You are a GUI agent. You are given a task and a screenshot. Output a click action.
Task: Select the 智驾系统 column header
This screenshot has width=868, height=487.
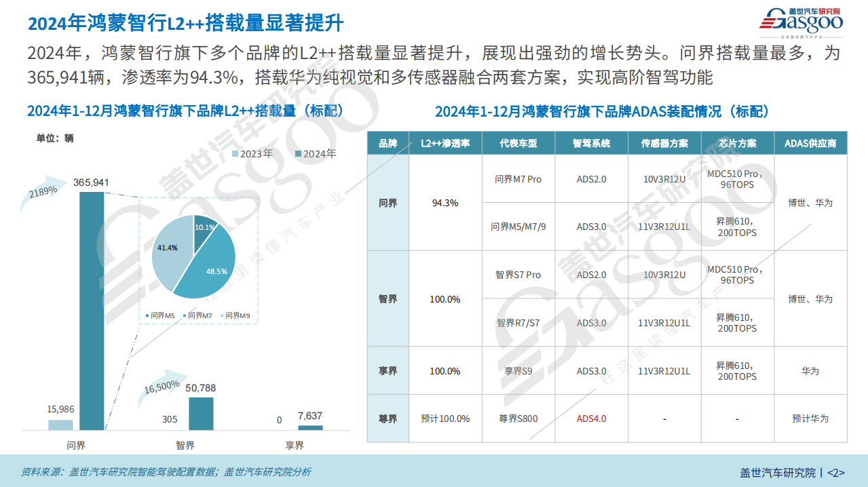click(591, 143)
